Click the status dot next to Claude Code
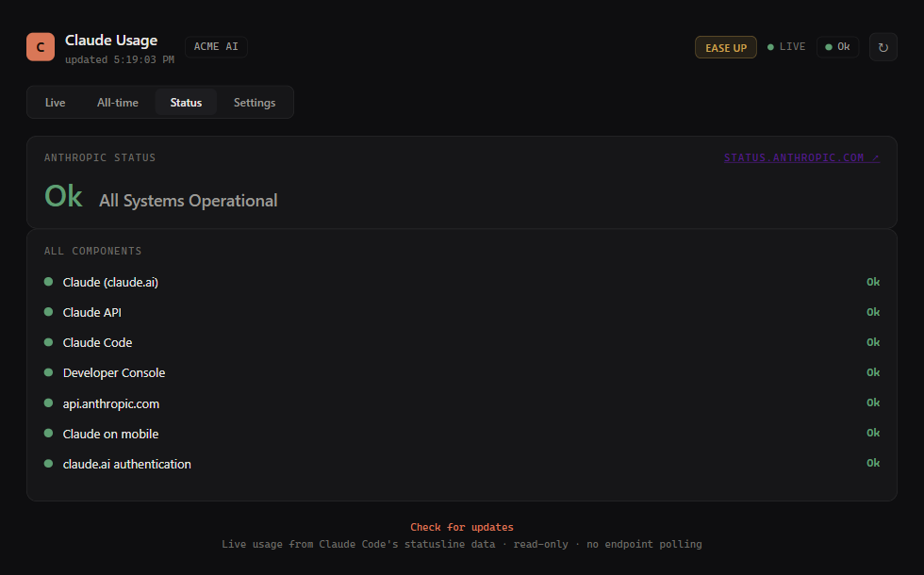This screenshot has height=575, width=924. (48, 342)
